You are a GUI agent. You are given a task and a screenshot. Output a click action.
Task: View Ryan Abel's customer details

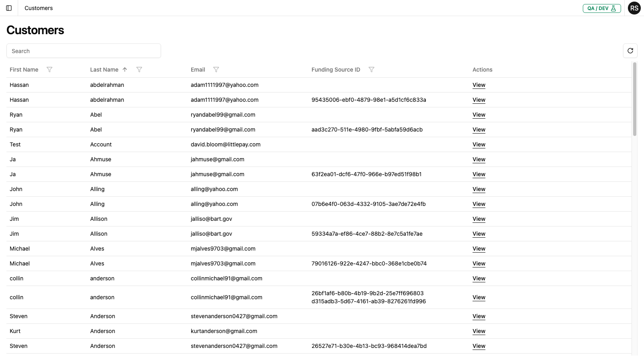[479, 115]
